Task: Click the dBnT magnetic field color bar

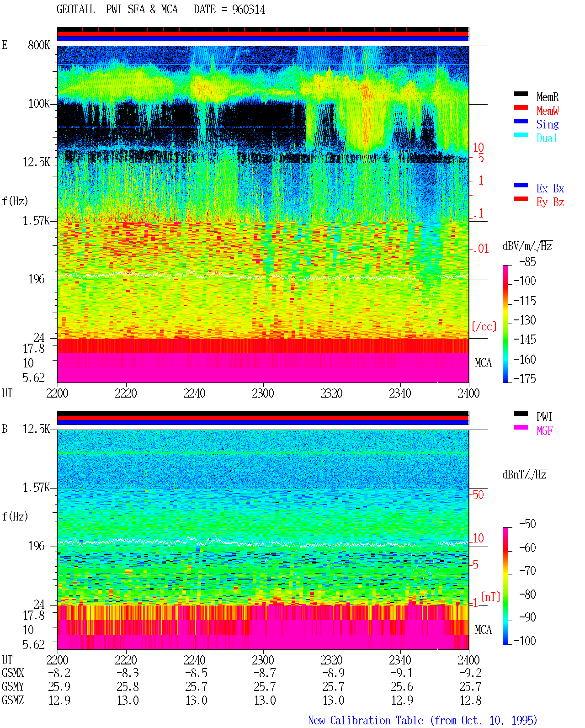Action: pos(505,586)
